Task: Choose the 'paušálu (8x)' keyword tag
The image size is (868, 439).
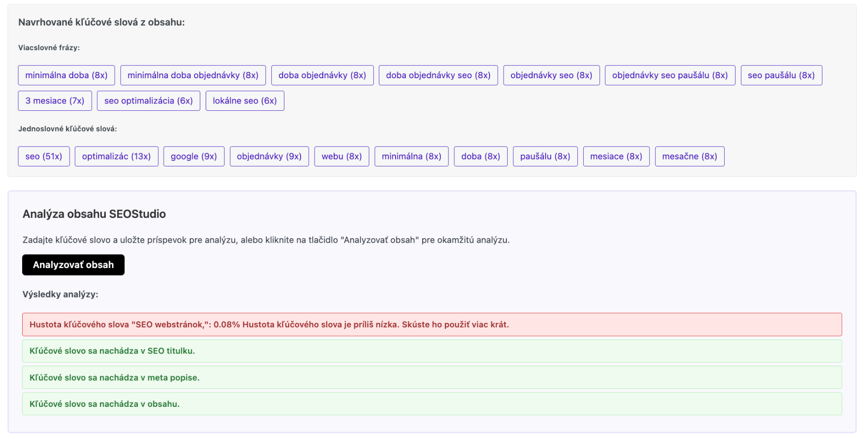Action: point(545,156)
